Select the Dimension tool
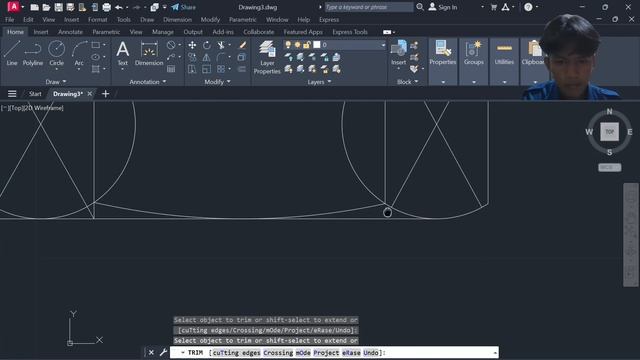640x360 pixels. pyautogui.click(x=149, y=53)
